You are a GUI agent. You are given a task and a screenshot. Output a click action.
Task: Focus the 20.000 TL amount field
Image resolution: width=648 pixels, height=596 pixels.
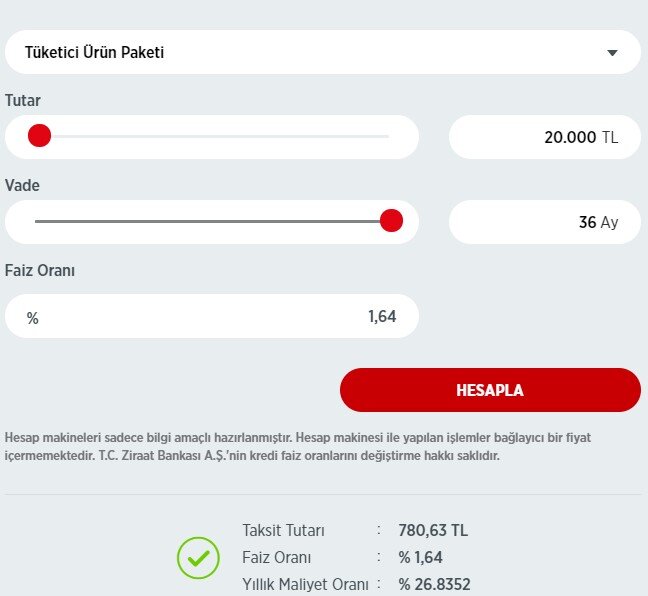click(x=545, y=137)
